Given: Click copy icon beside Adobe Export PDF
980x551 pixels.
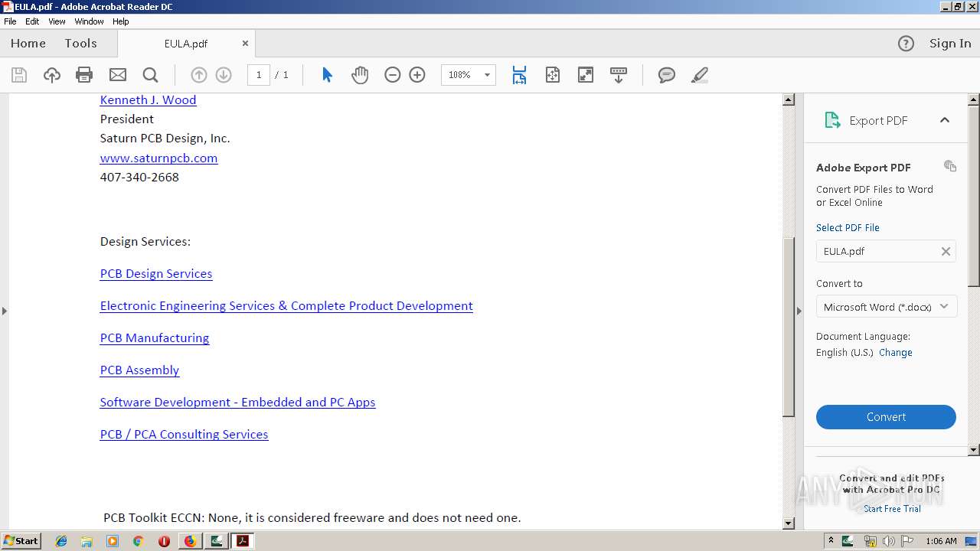Looking at the screenshot, I should click(x=950, y=166).
